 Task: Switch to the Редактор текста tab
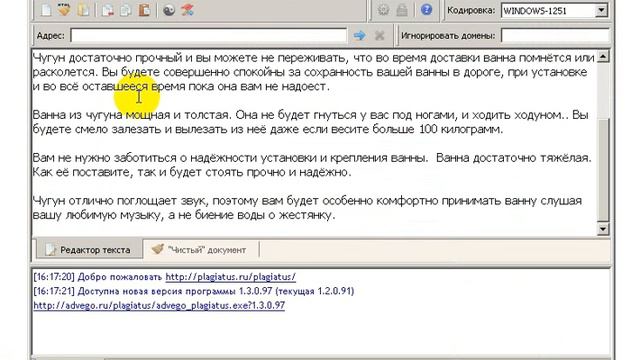click(89, 250)
